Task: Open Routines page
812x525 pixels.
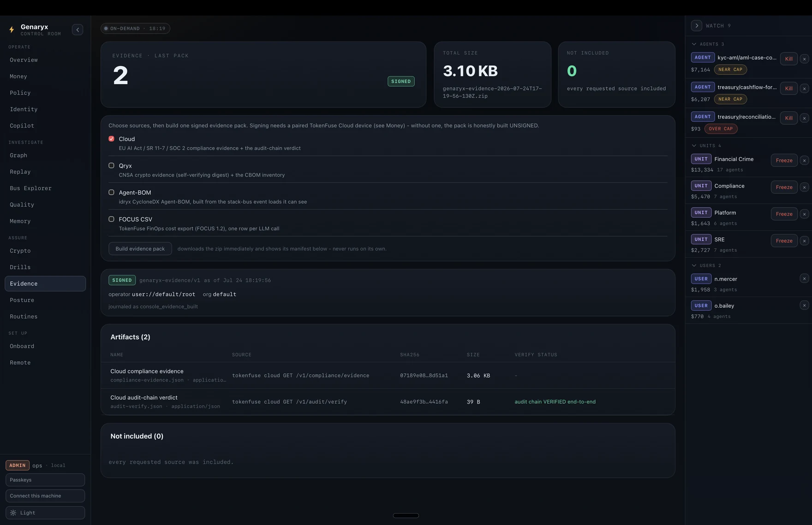Action: pyautogui.click(x=45, y=317)
